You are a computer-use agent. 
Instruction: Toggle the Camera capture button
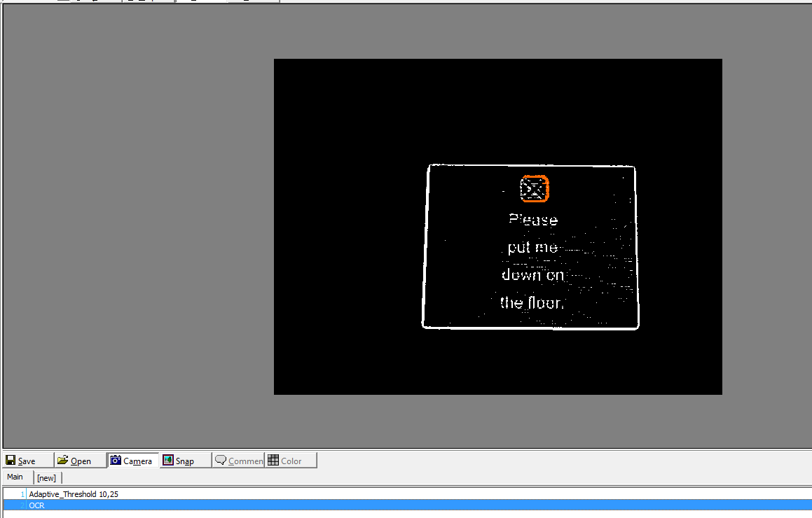pos(133,461)
